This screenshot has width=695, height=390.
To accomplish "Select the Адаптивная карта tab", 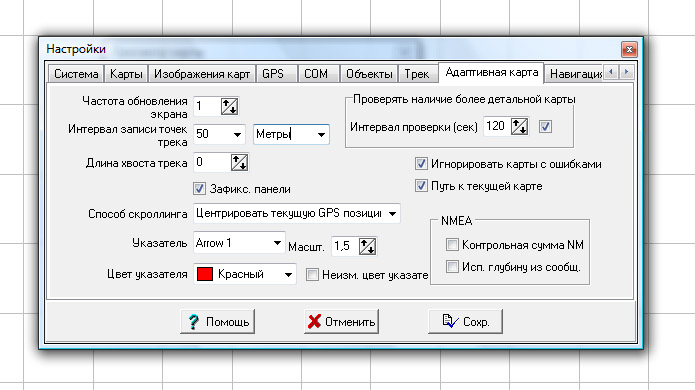I will click(x=492, y=72).
